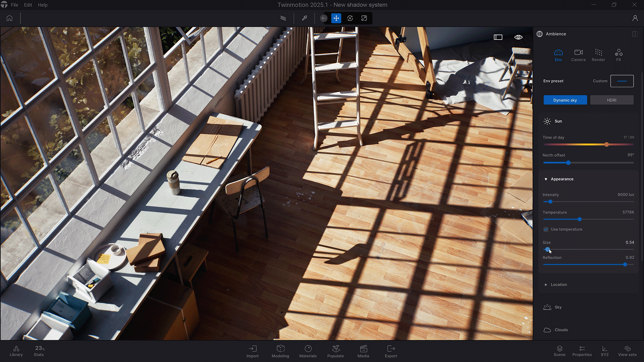
Task: Expand the Clouds section
Action: click(561, 330)
